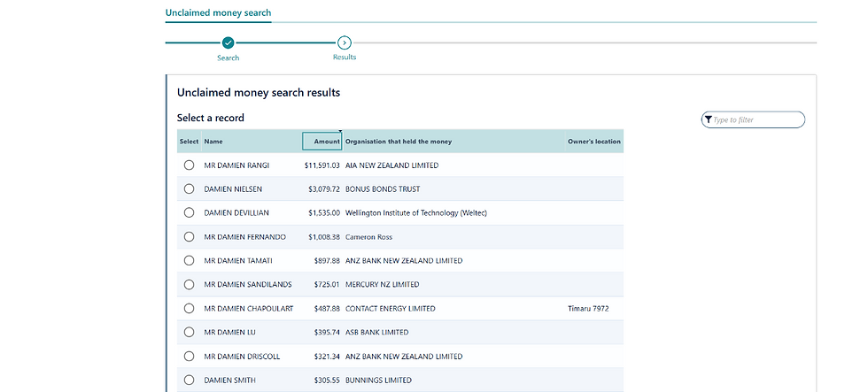The width and height of the screenshot is (868, 392).
Task: Click the name MR DAMIEN LU
Action: [229, 333]
